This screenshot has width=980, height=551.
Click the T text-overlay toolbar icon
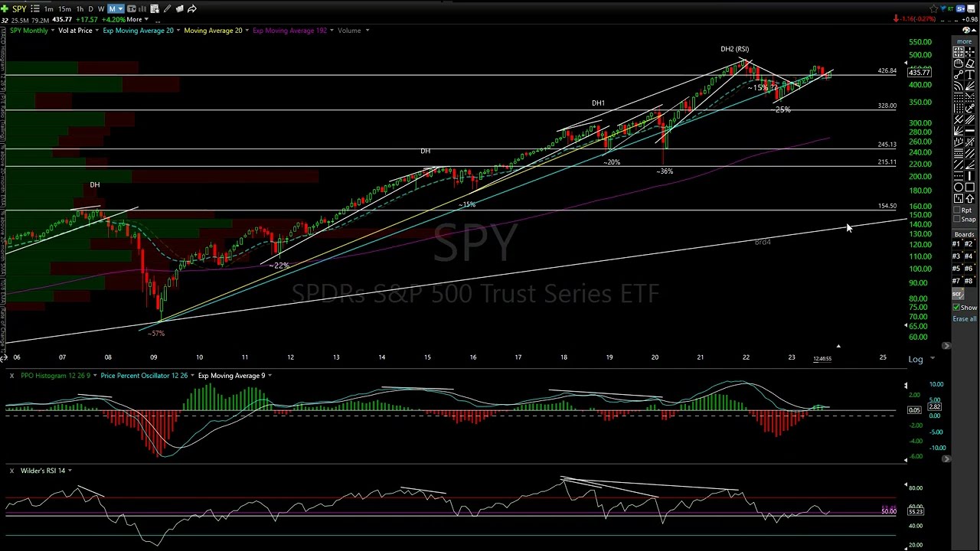tap(132, 8)
